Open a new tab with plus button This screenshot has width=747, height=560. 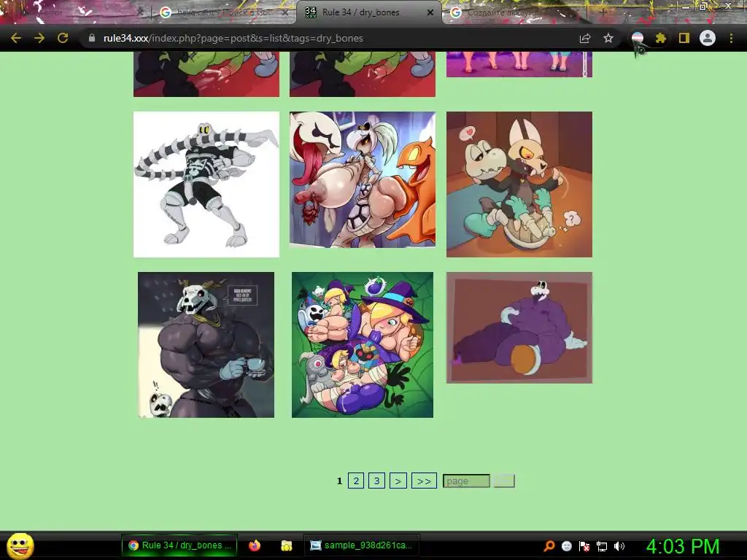point(603,12)
